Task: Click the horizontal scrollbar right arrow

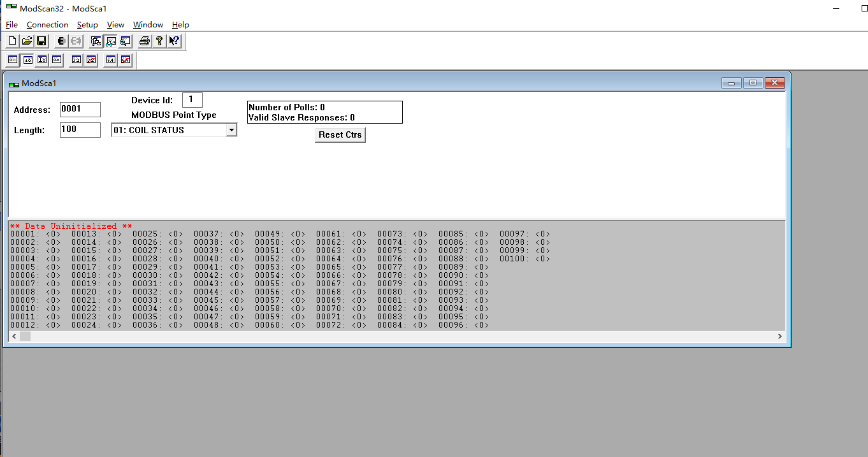Action: click(x=780, y=336)
